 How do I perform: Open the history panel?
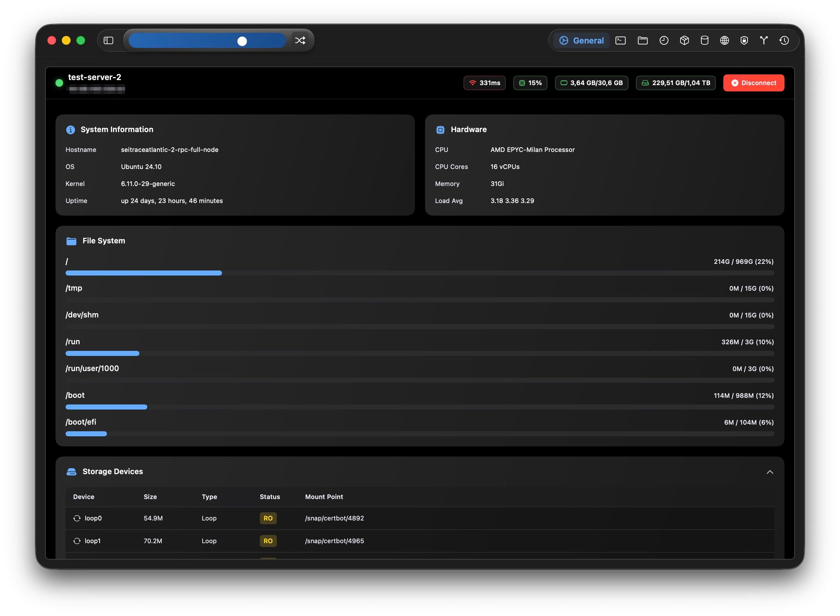pyautogui.click(x=785, y=40)
